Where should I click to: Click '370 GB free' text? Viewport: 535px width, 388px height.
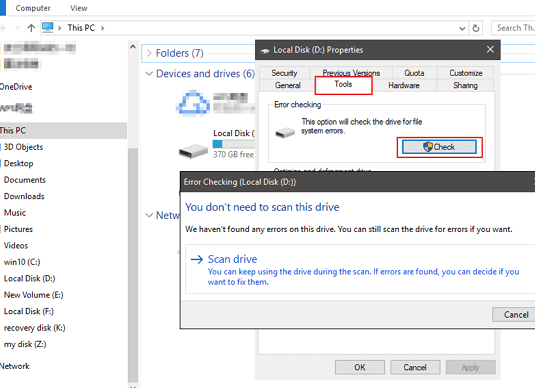coord(233,155)
